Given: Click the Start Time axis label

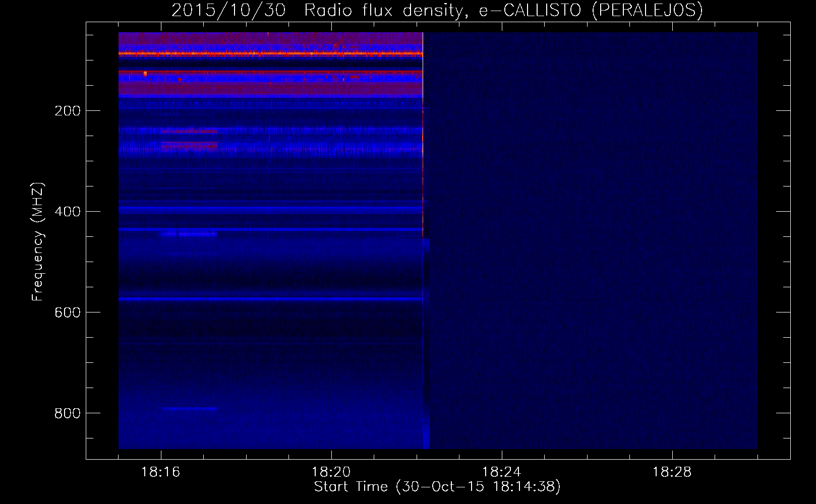Looking at the screenshot, I should pos(437,487).
